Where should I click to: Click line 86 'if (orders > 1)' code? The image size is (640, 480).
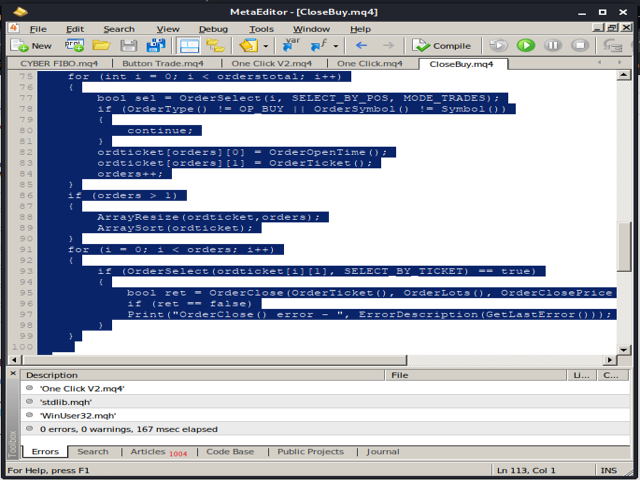coord(122,196)
